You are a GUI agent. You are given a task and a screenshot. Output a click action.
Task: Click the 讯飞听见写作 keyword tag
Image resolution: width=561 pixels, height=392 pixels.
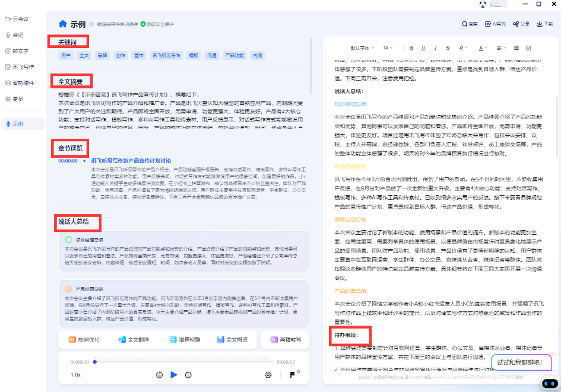(x=166, y=55)
